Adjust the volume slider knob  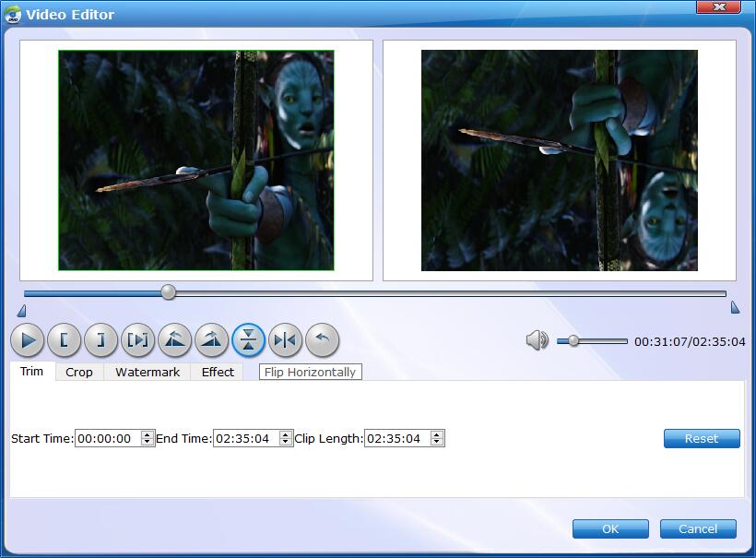click(x=573, y=341)
